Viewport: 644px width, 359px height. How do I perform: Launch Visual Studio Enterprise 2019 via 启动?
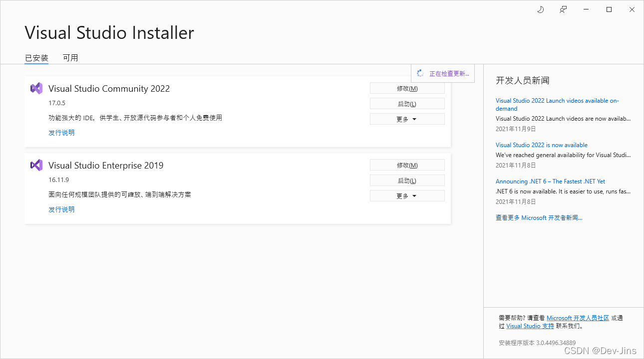407,180
